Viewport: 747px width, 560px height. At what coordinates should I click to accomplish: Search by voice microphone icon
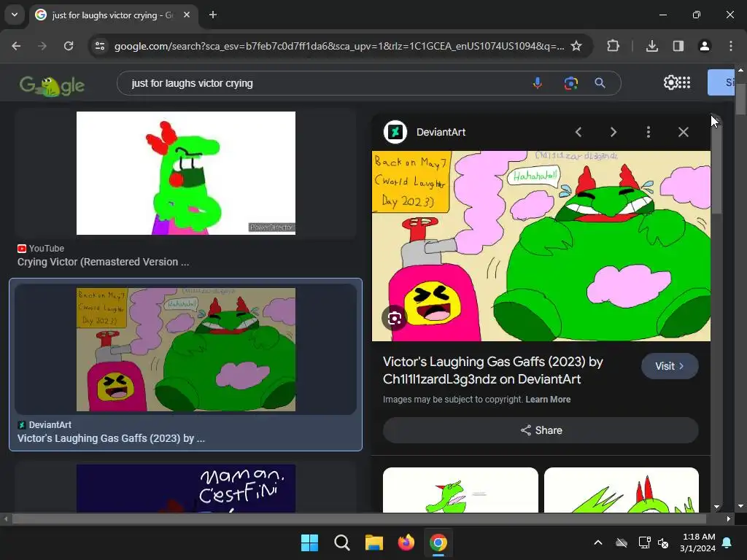538,83
